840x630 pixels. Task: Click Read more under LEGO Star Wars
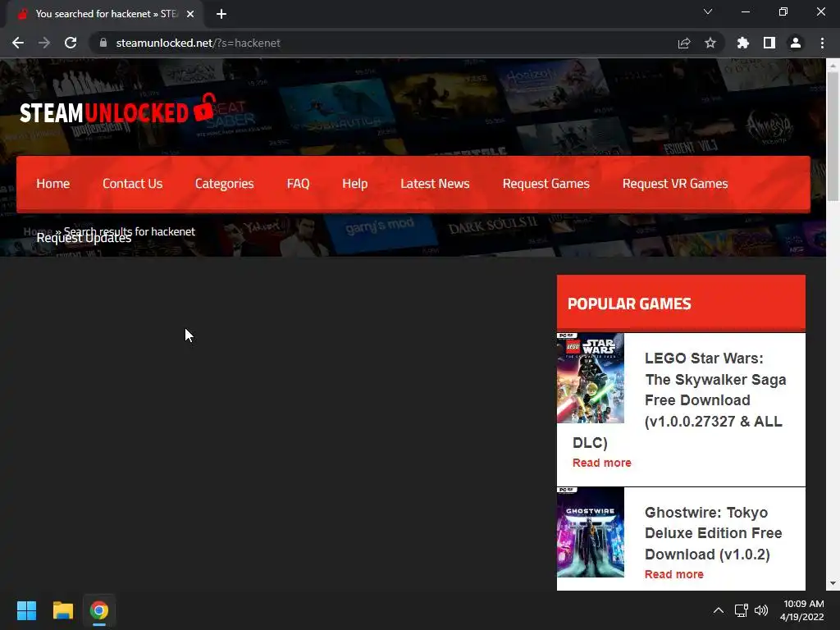click(601, 463)
